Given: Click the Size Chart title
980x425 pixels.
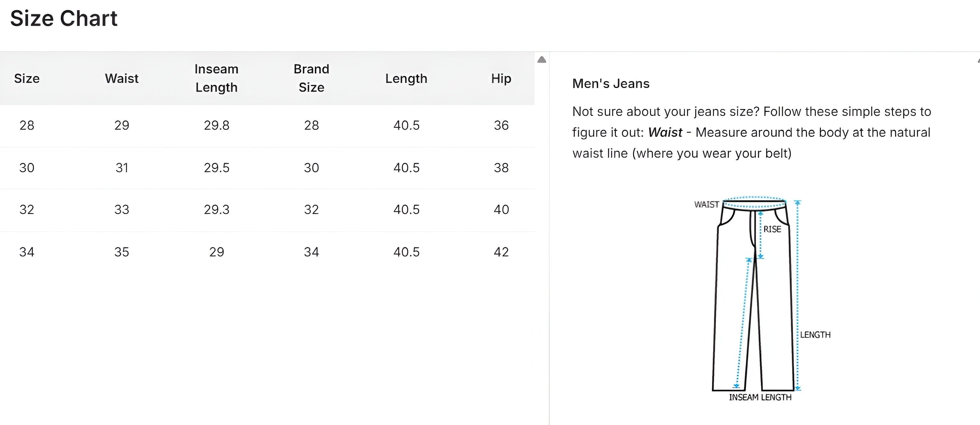Looking at the screenshot, I should click(x=64, y=18).
